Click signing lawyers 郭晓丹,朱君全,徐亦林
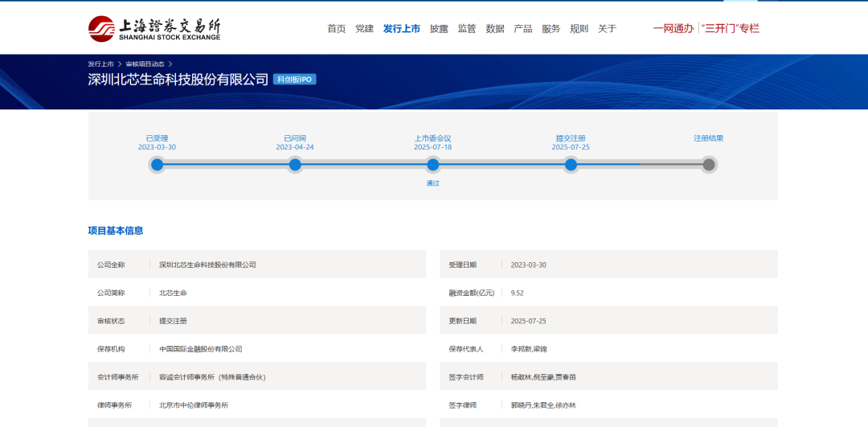The image size is (868, 427). tap(543, 405)
